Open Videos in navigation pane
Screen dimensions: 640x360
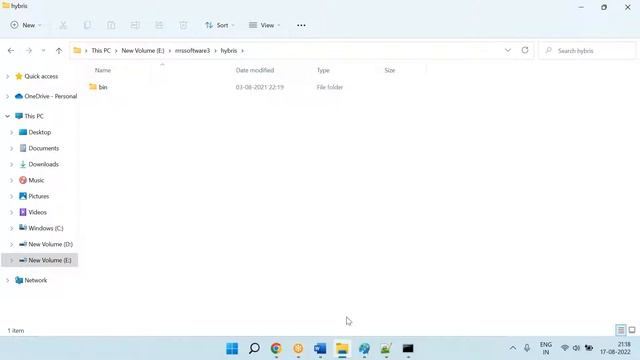33,212
